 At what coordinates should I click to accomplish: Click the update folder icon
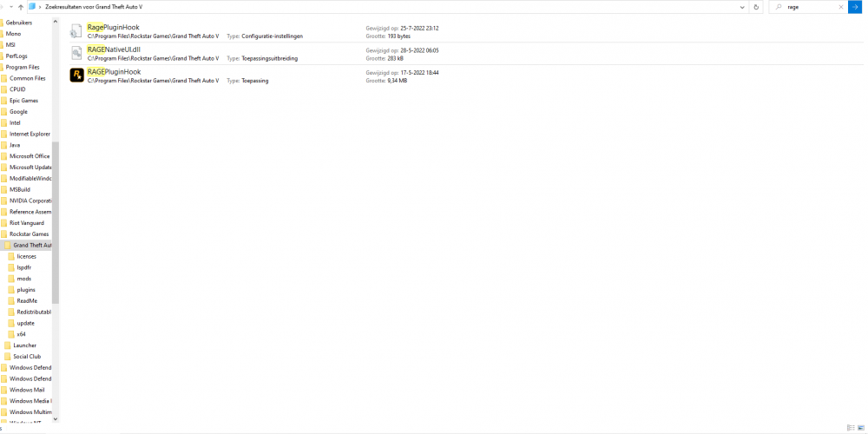[11, 323]
